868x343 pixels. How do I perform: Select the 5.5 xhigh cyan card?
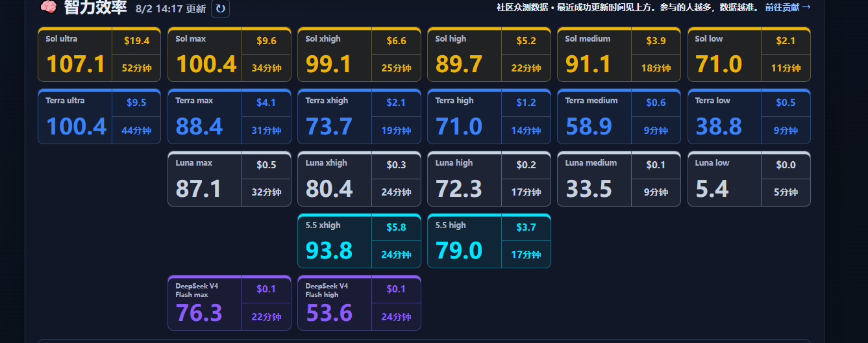tap(359, 241)
